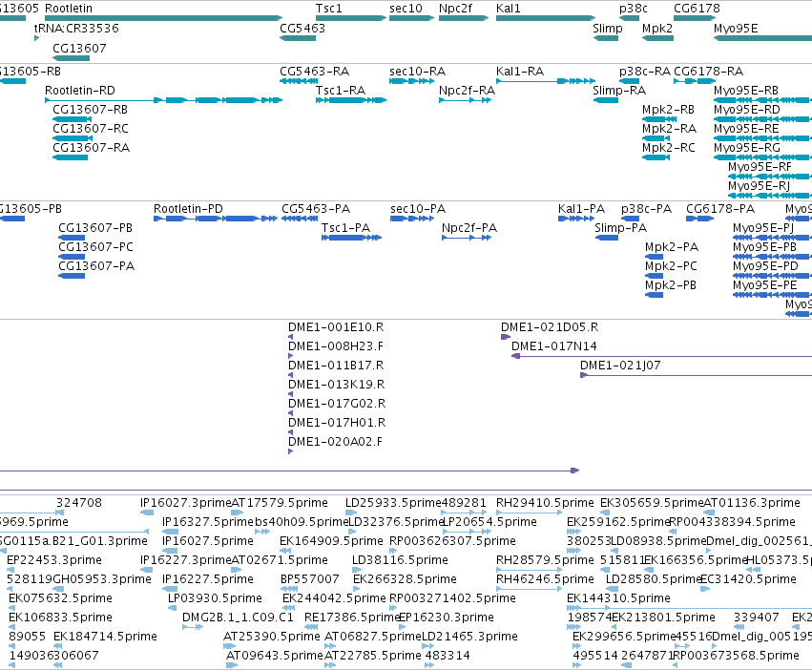Select the DME1-001E10.R marker
The image size is (812, 670).
tap(290, 337)
